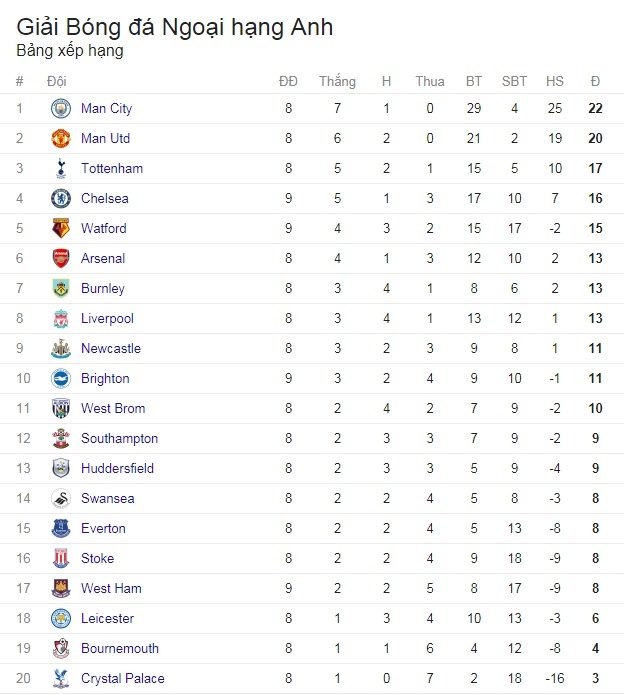Click the Leicester club crest
The height and width of the screenshot is (694, 624).
point(61,618)
